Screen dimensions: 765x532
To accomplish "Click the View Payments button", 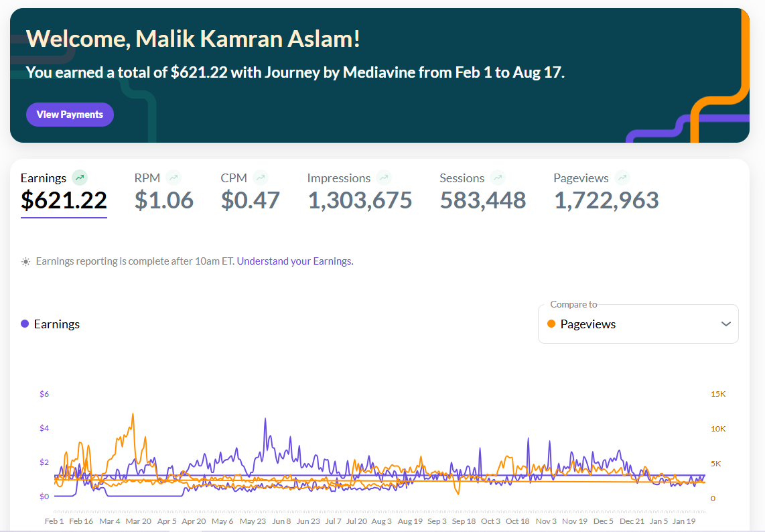I will 70,114.
